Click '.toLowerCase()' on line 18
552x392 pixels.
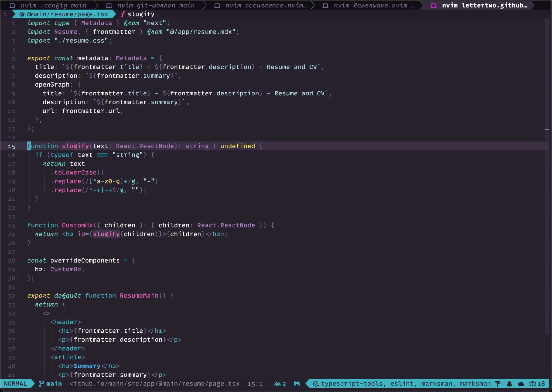[77, 172]
